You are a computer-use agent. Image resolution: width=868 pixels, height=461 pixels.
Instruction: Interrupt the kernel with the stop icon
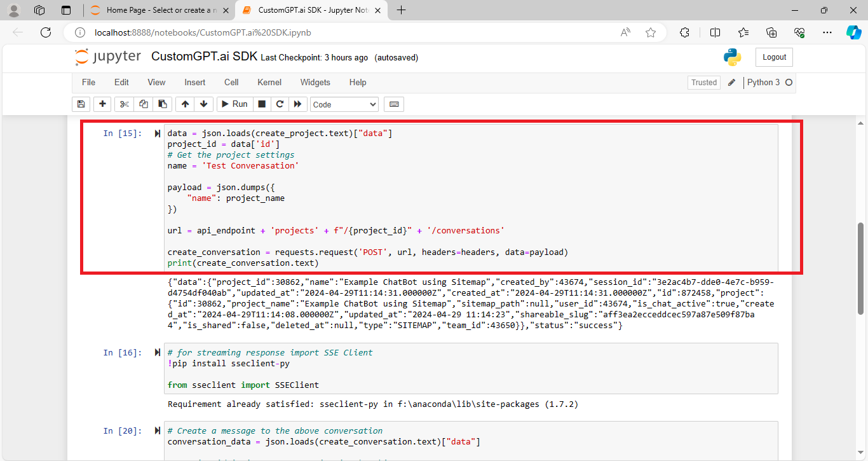[262, 104]
